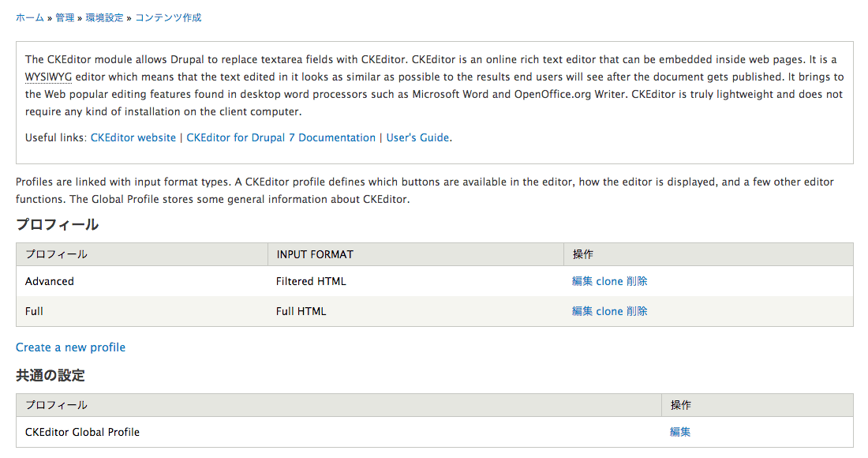Image resolution: width=868 pixels, height=458 pixels.
Task: Open 環境設定 breadcrumb link
Action: coord(105,17)
